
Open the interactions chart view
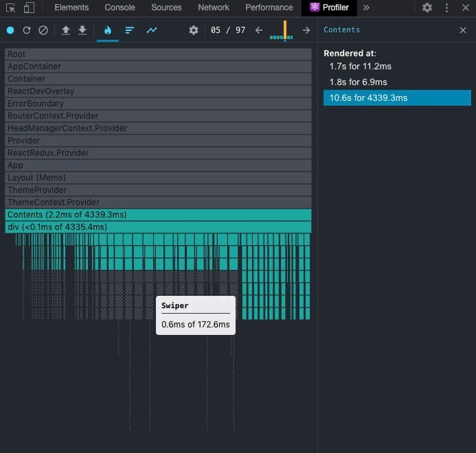[151, 30]
